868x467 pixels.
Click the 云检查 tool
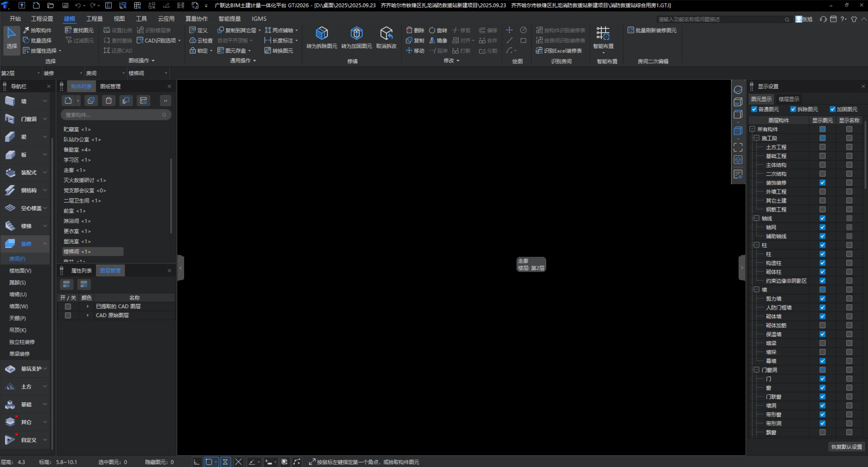point(201,40)
